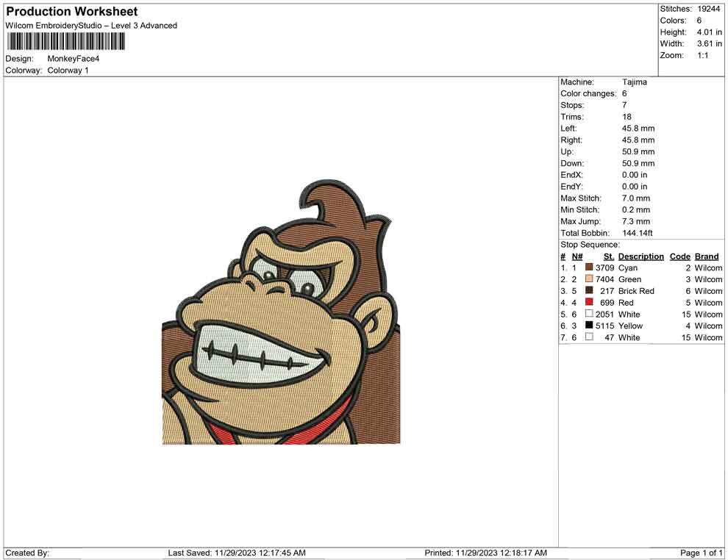This screenshot has height=560, width=728.
Task: Click the white swatch with 47 stitches
Action: tap(589, 337)
